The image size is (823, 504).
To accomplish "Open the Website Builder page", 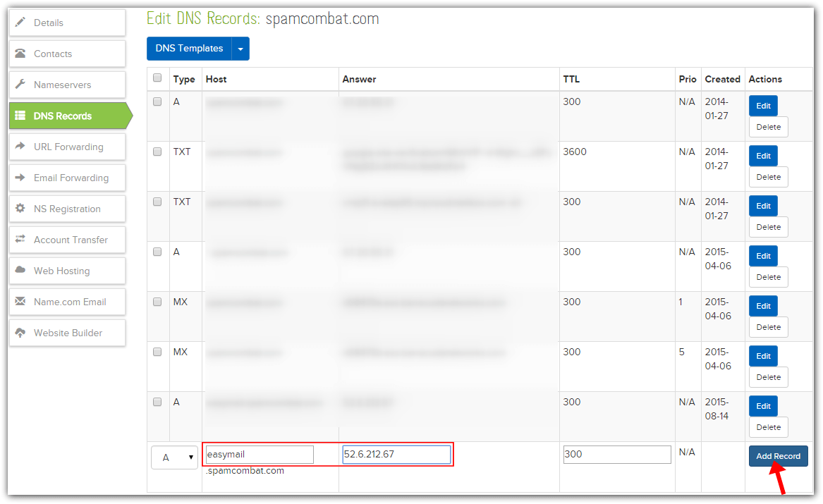I will click(x=67, y=333).
